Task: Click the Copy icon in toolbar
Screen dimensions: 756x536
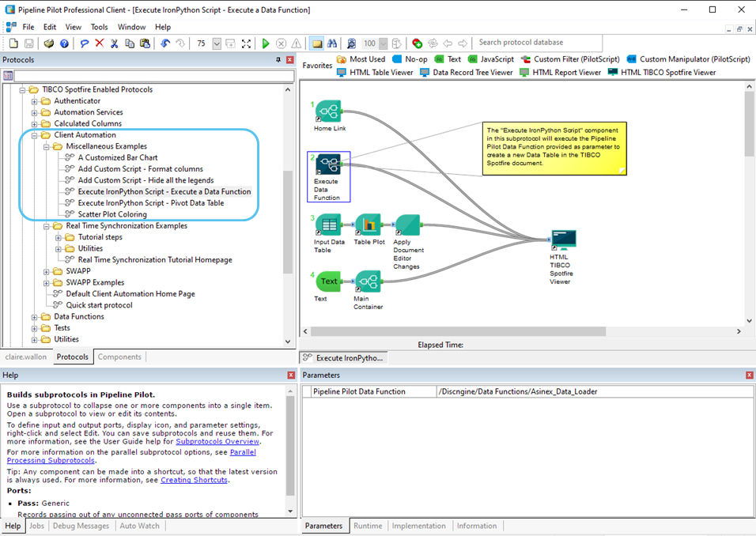Action: (x=129, y=43)
